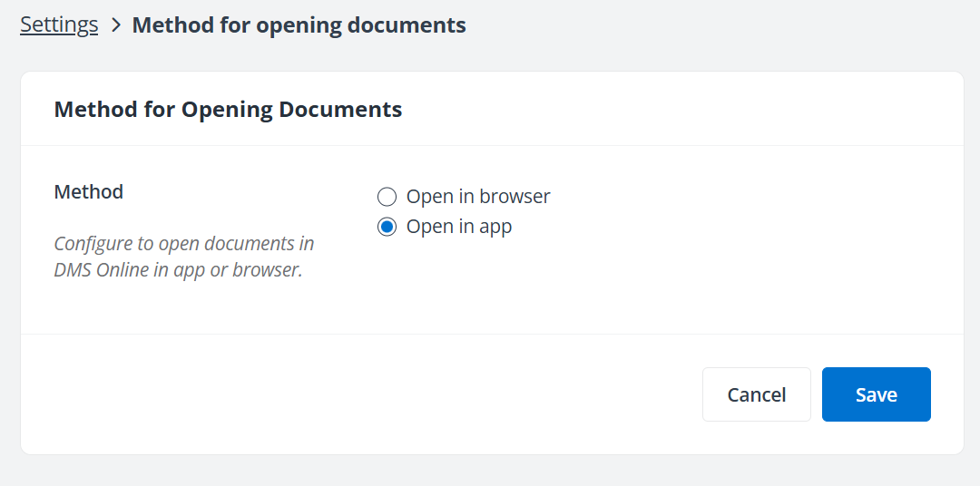The image size is (980, 486).
Task: Keep documents opening in the app option
Action: pyautogui.click(x=387, y=227)
